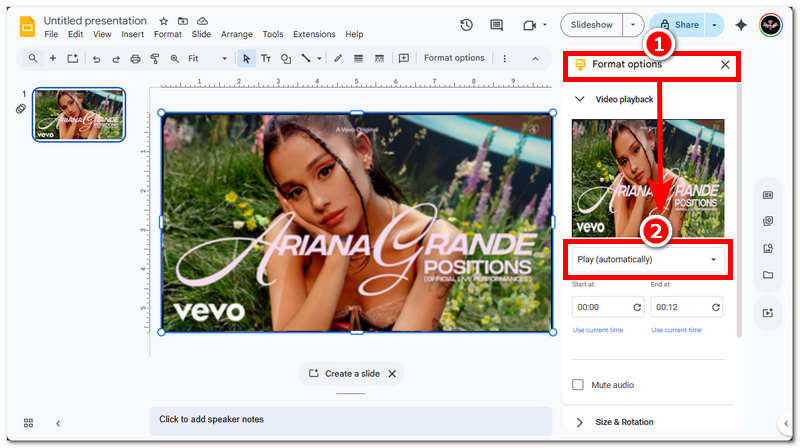800x448 pixels.
Task: Click Use current time under Start at
Action: coord(598,330)
